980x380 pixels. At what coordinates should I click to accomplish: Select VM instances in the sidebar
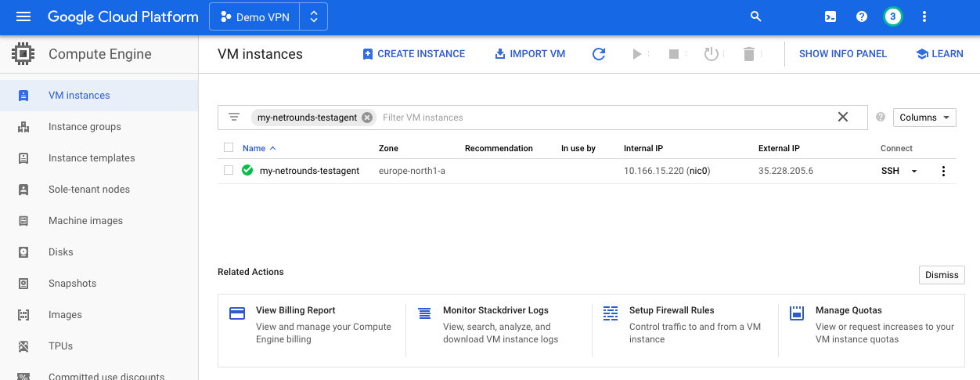coord(99,96)
